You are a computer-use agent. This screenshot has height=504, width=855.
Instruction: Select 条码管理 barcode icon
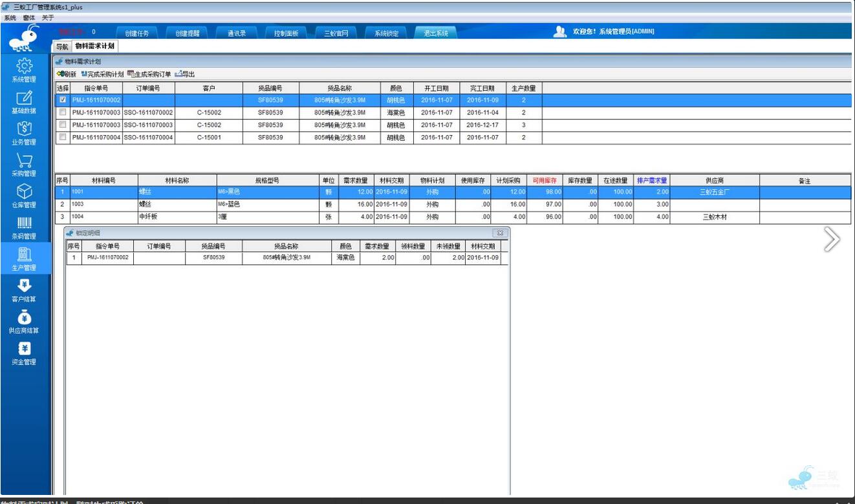24,227
